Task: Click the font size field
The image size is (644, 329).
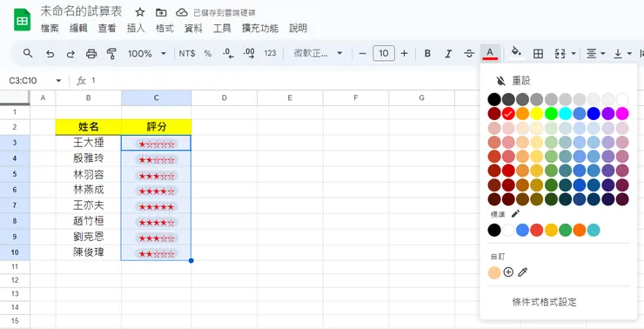Action: tap(384, 53)
